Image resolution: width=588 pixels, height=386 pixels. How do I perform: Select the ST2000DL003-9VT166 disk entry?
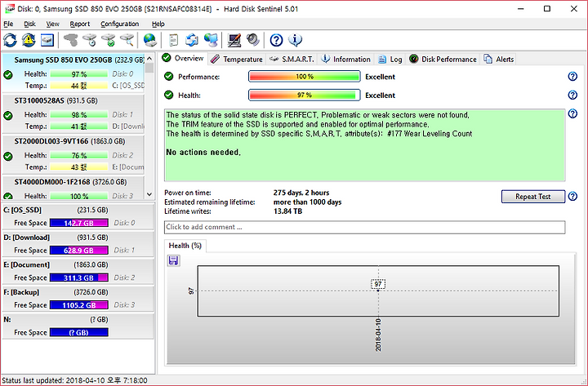[73, 154]
